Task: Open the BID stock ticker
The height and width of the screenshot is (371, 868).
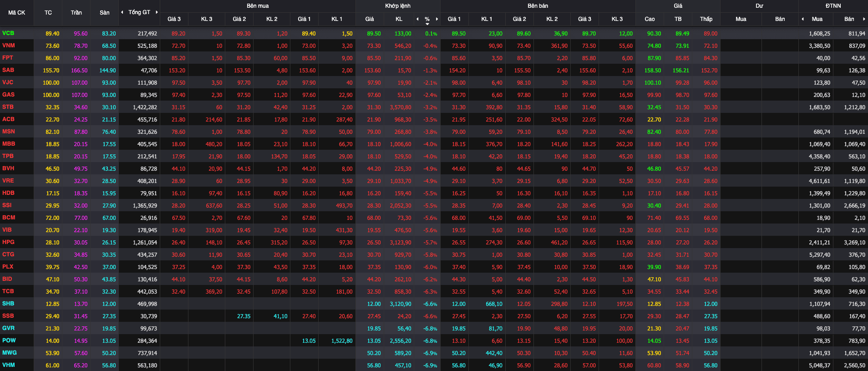Action: tap(7, 279)
